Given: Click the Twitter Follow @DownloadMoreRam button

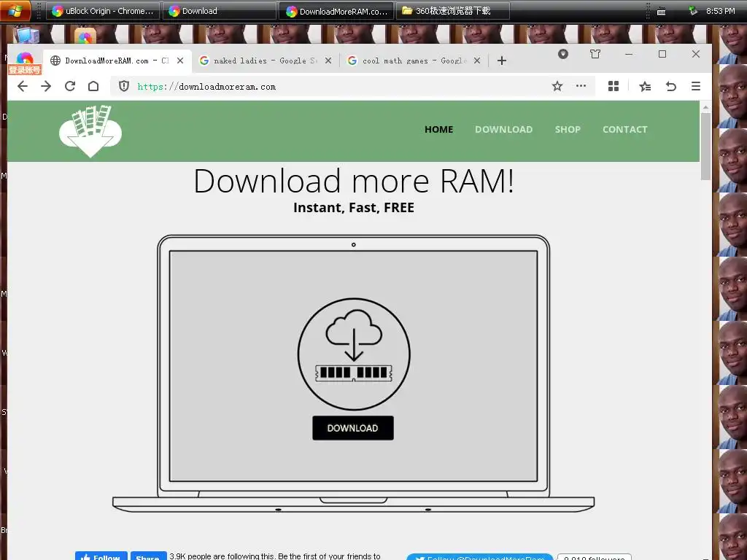Looking at the screenshot, I should pyautogui.click(x=480, y=556).
